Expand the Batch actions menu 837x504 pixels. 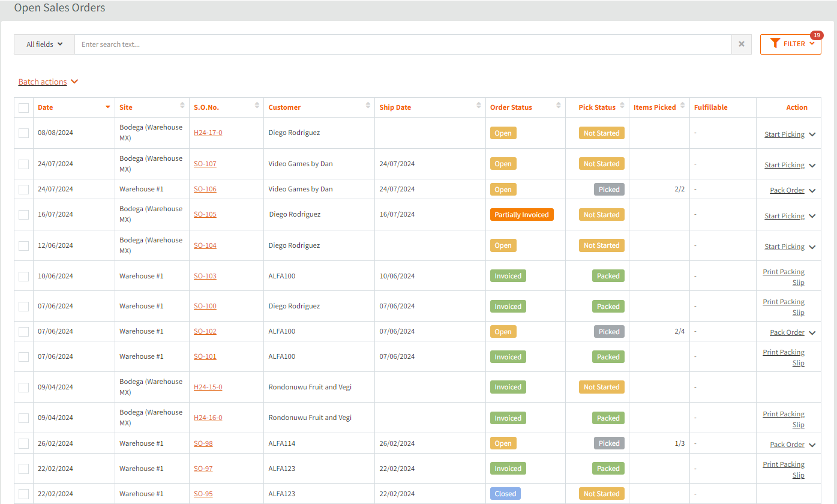pyautogui.click(x=48, y=82)
